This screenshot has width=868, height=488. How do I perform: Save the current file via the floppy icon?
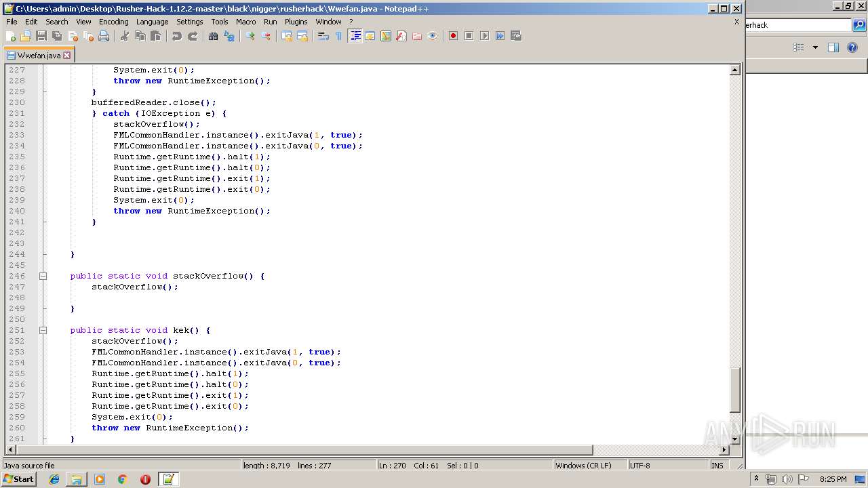click(x=41, y=36)
